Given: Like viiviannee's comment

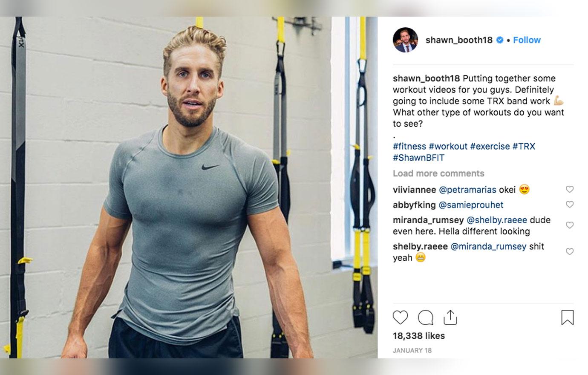Looking at the screenshot, I should (570, 189).
